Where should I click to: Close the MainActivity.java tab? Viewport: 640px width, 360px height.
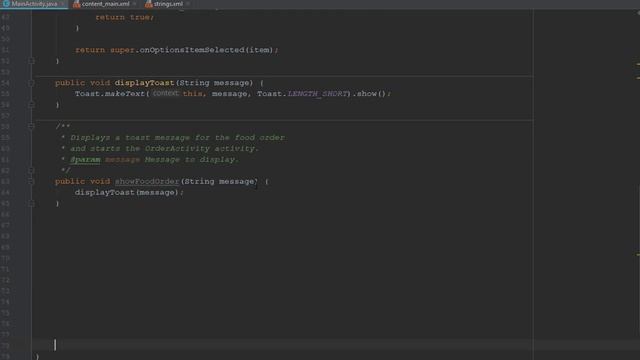click(x=62, y=4)
